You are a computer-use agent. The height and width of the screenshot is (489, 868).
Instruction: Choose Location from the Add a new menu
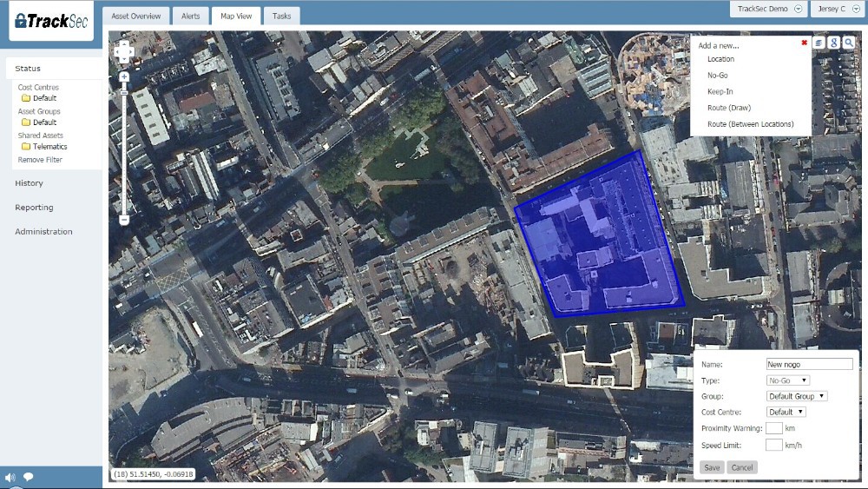pyautogui.click(x=720, y=59)
